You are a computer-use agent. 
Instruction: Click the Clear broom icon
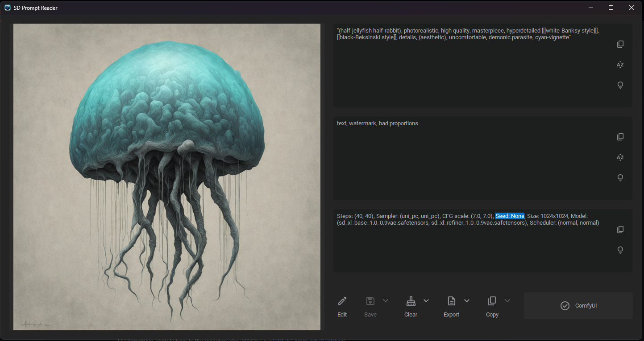[x=411, y=300]
